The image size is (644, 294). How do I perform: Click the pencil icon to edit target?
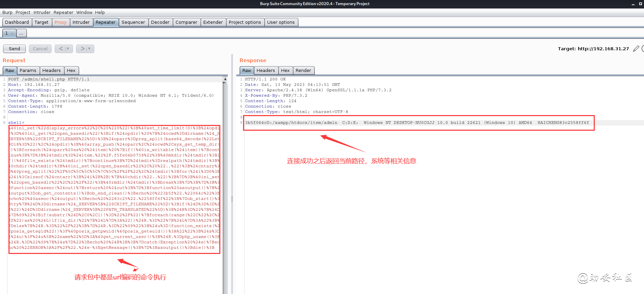pyautogui.click(x=636, y=49)
